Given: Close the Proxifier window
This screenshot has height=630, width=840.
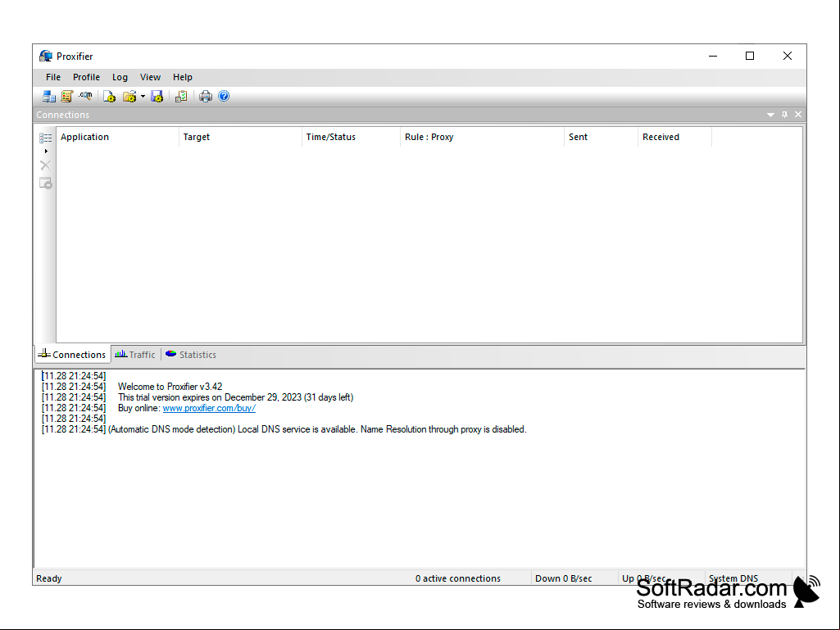Looking at the screenshot, I should coord(788,57).
